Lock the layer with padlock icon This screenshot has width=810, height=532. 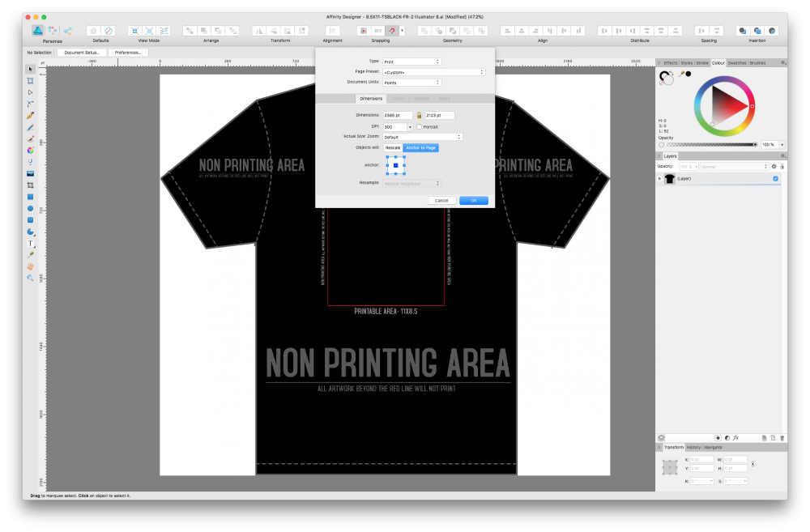(x=782, y=166)
